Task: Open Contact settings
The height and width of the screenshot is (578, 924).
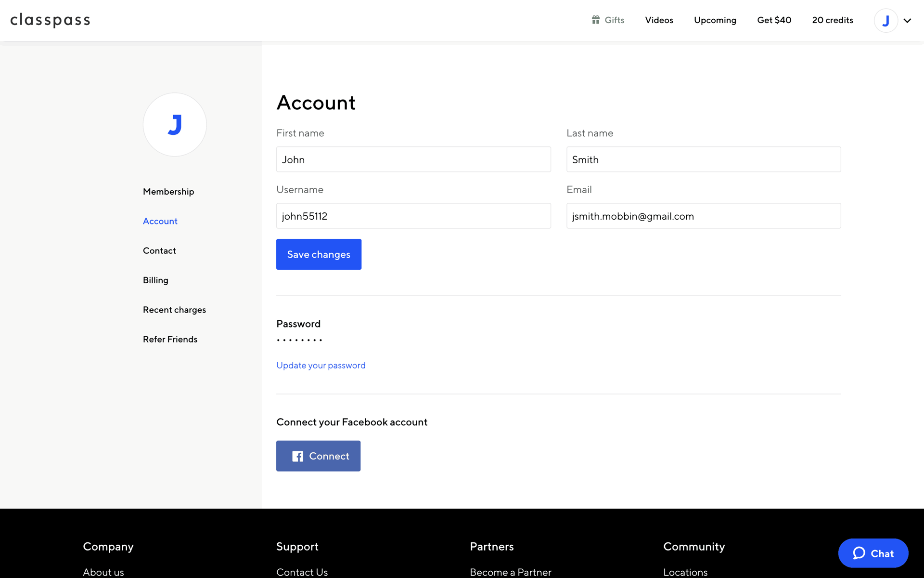Action: tap(159, 250)
